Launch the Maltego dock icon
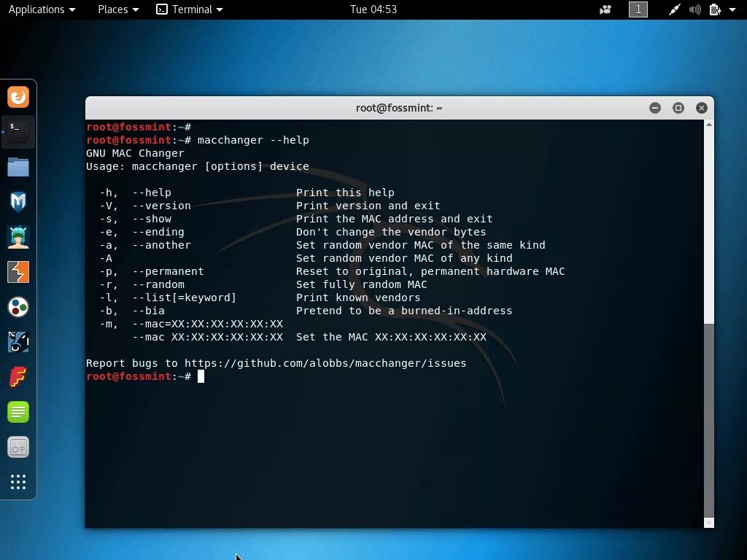Screen dimensions: 747x560 [x=18, y=342]
